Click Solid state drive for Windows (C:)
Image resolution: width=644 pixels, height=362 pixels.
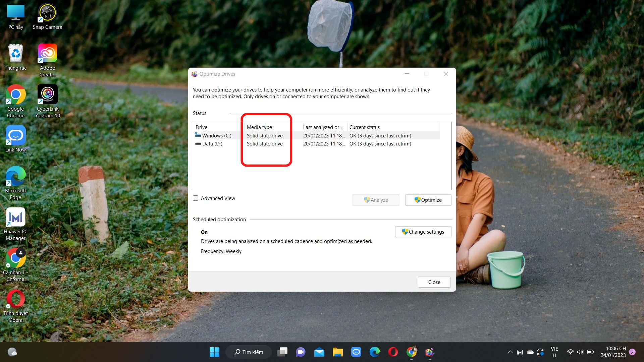[265, 135]
